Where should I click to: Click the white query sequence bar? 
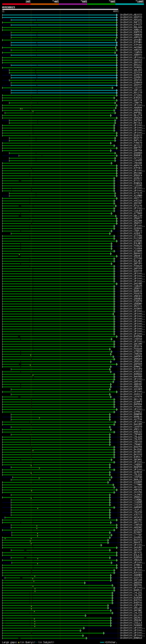tap(60, 10)
